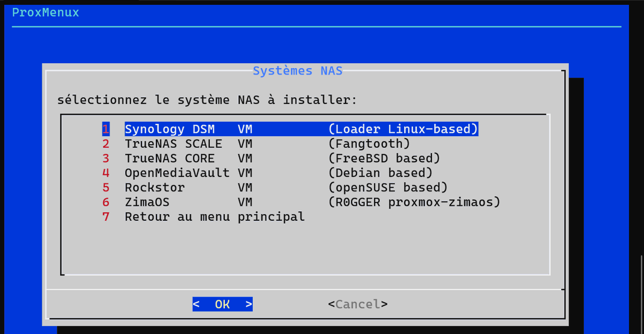
Task: Select TrueNAS CORE VM entry
Action: 271,159
